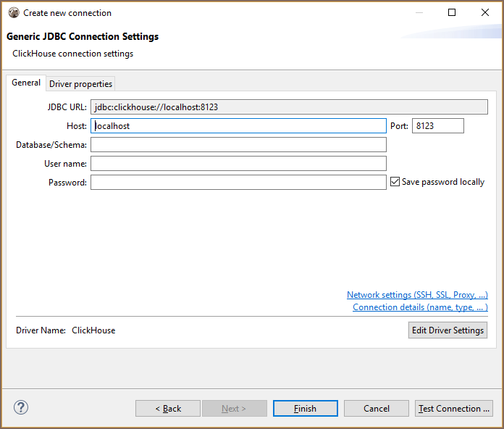Click the JDBC URL field
Image resolution: width=504 pixels, height=429 pixels.
pos(289,107)
